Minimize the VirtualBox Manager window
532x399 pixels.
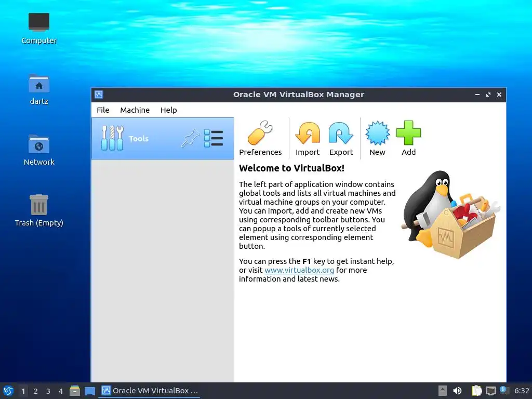477,95
